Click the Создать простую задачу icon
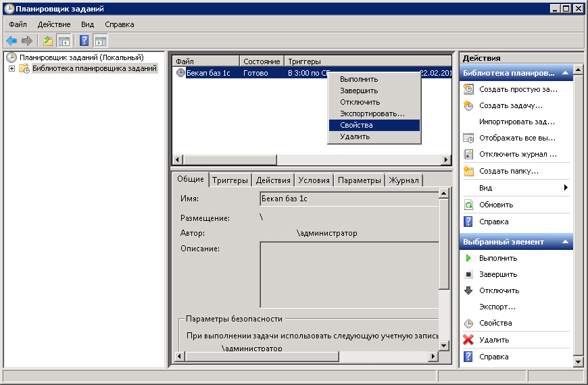This screenshot has width=588, height=385. [x=468, y=89]
